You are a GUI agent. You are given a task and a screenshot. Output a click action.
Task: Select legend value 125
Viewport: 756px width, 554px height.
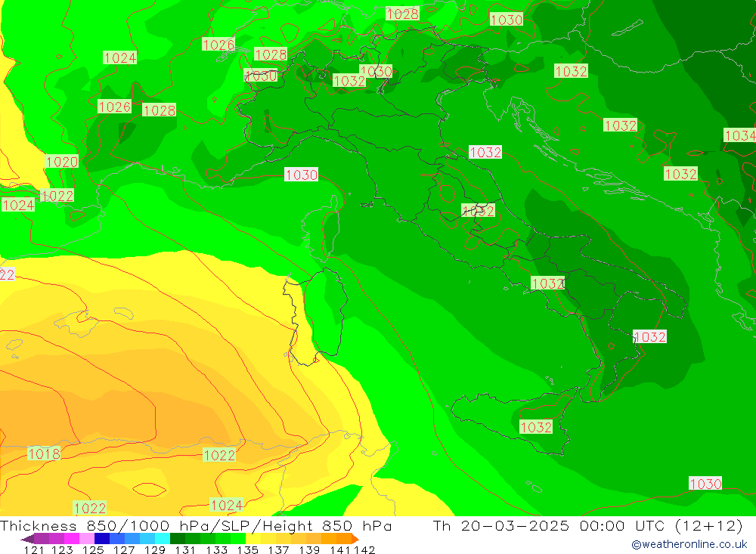pyautogui.click(x=93, y=550)
